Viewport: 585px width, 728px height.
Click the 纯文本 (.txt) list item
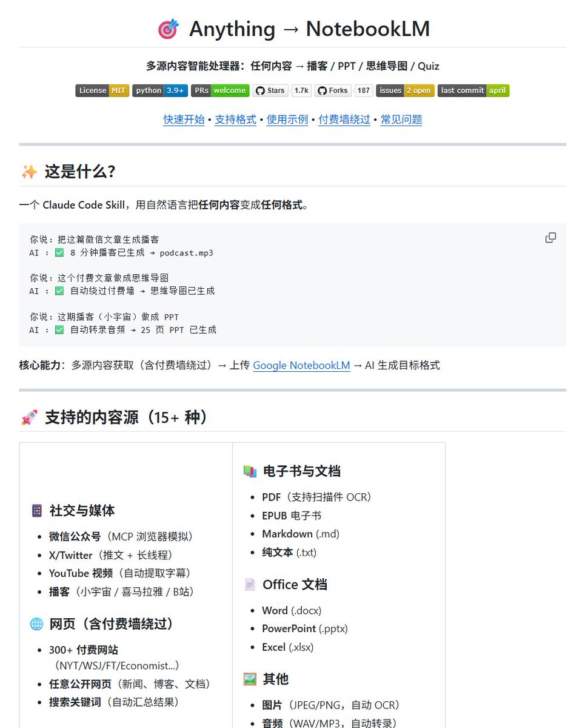tap(289, 552)
